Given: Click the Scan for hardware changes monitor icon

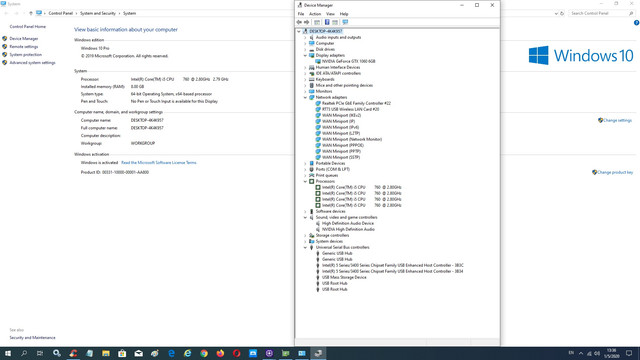Looking at the screenshot, I should pyautogui.click(x=345, y=22).
